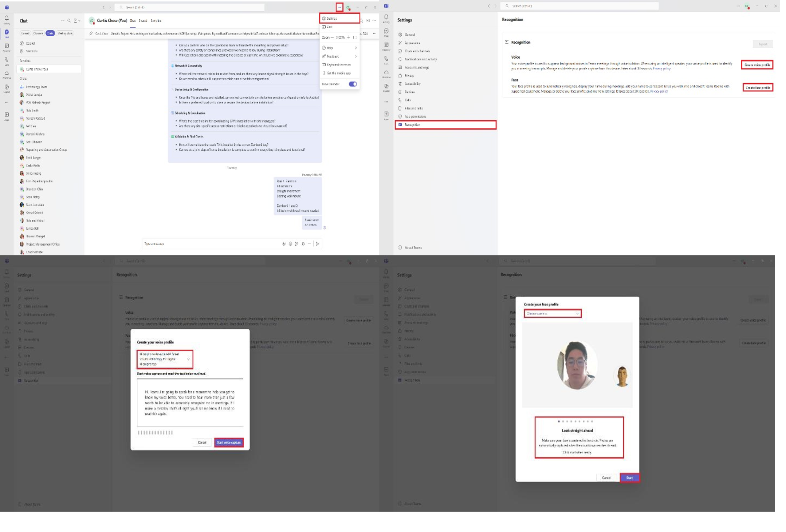Click the Start voice capture button
The image size is (786, 532).
point(229,443)
